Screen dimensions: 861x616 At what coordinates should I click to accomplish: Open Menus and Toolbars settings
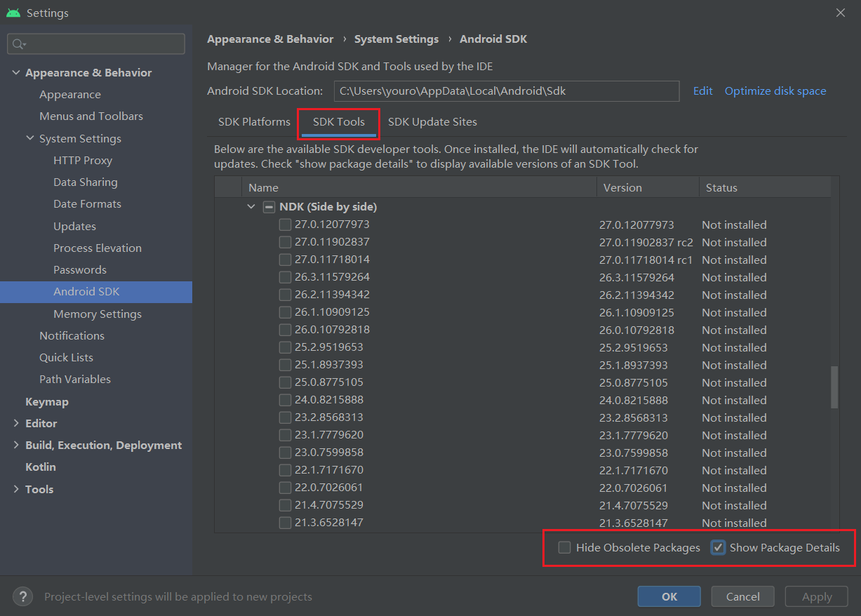click(x=91, y=116)
